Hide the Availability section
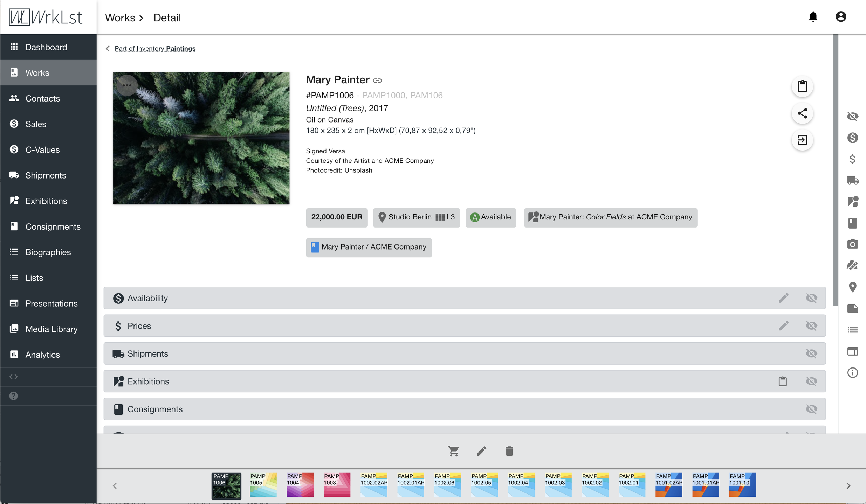866x504 pixels. point(811,298)
